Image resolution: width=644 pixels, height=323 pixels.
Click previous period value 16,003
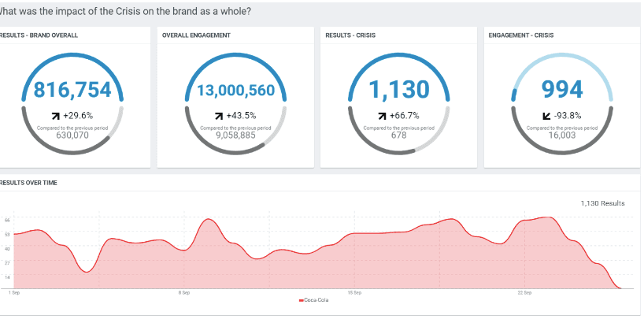[x=562, y=135]
